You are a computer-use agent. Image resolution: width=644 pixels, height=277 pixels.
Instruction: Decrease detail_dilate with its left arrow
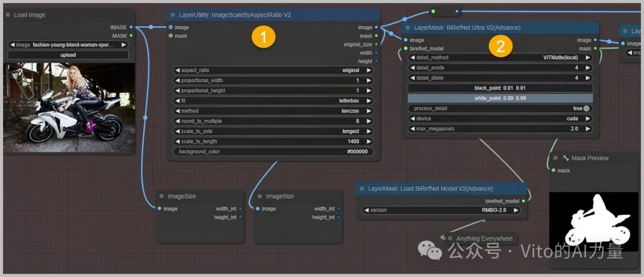(x=413, y=78)
